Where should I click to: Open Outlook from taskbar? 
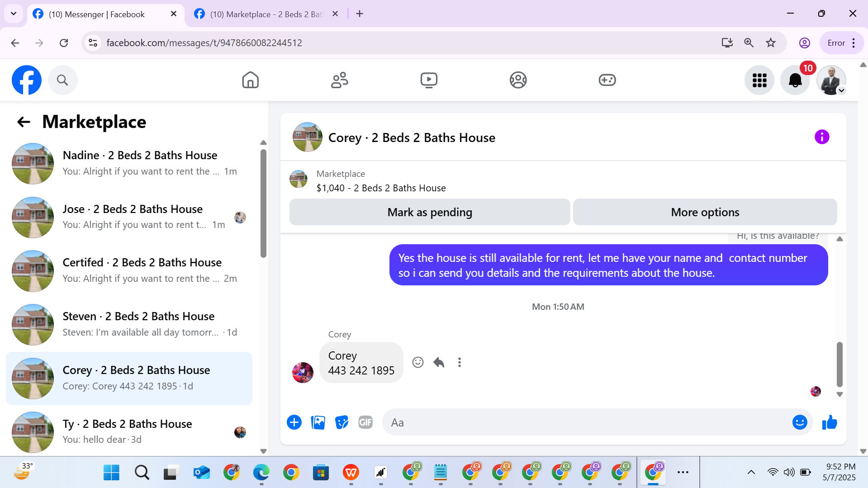pos(202,473)
